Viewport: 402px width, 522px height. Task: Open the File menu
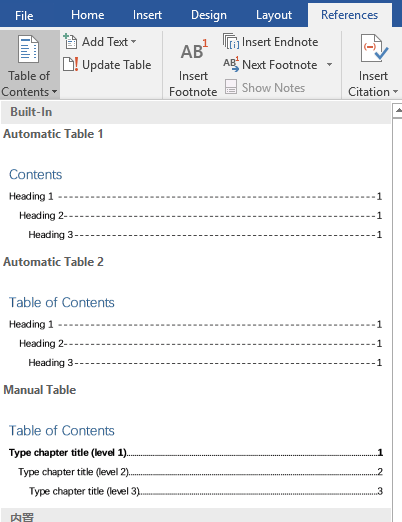(24, 15)
